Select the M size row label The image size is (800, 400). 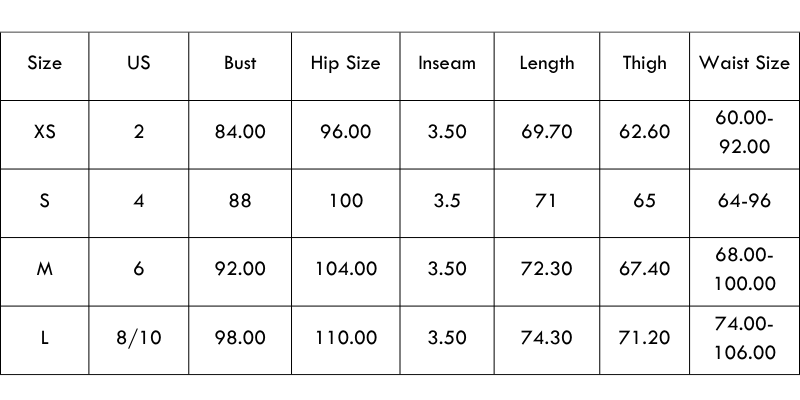coord(45,270)
